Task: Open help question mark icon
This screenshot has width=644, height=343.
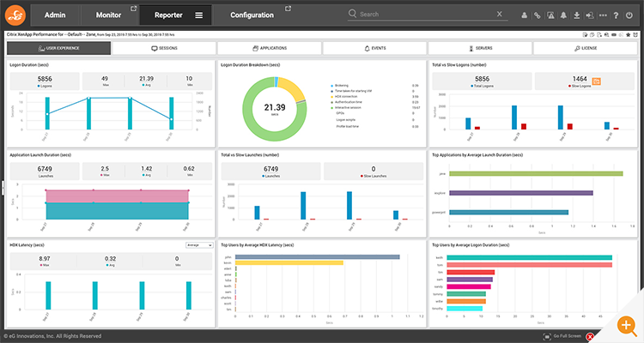Action: (x=616, y=15)
